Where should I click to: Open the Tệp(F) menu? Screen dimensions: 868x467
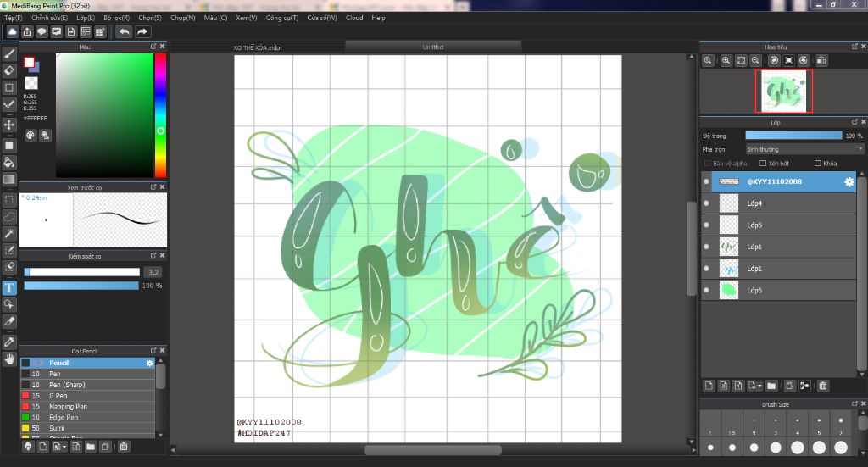tap(14, 18)
